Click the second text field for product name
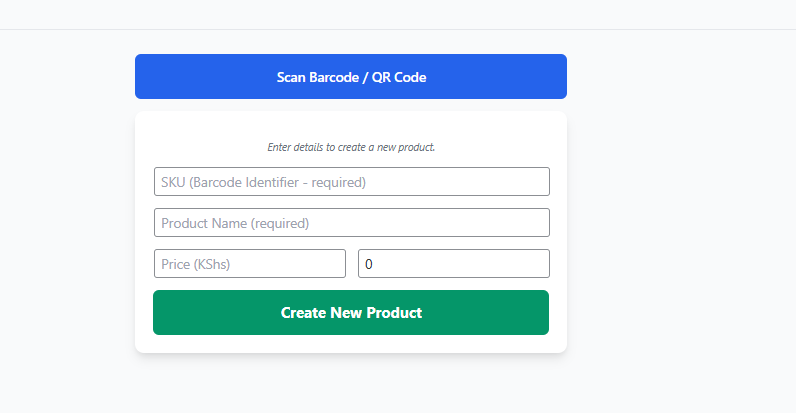The height and width of the screenshot is (413, 796). pyautogui.click(x=351, y=223)
